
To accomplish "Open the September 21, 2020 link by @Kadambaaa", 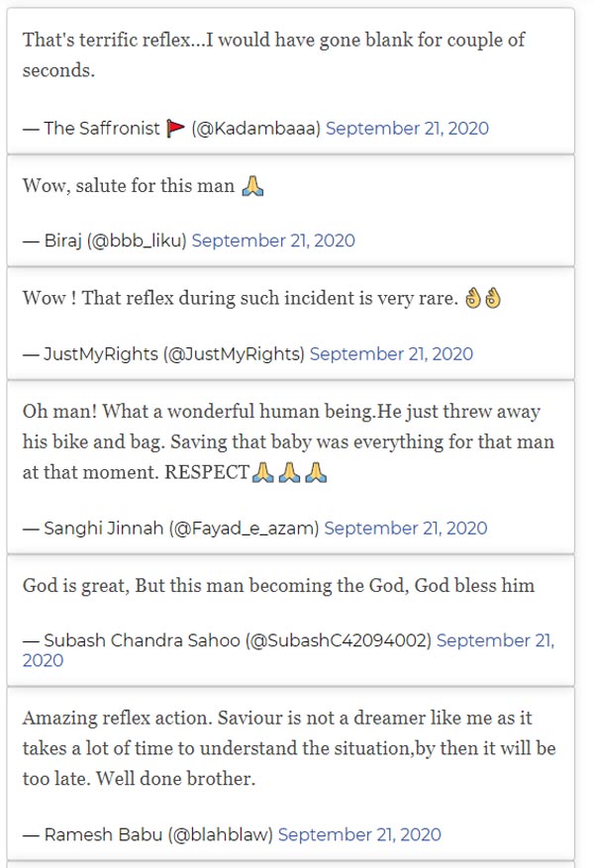I will (407, 129).
